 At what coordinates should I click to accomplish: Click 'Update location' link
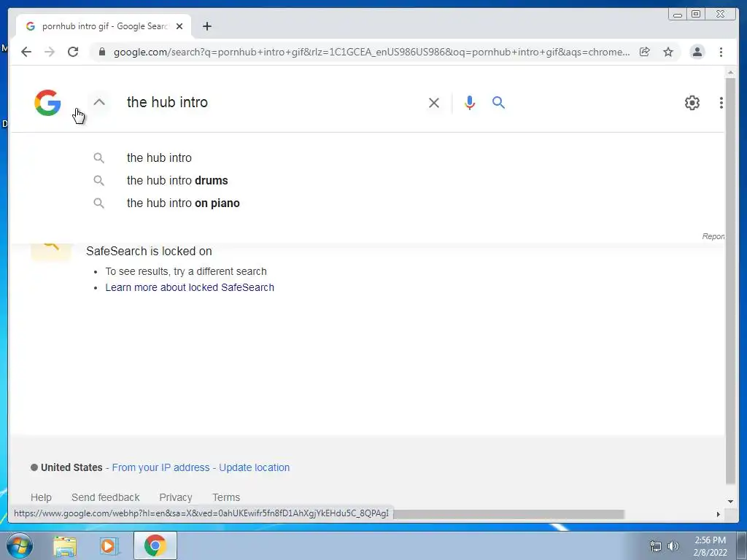tap(255, 467)
